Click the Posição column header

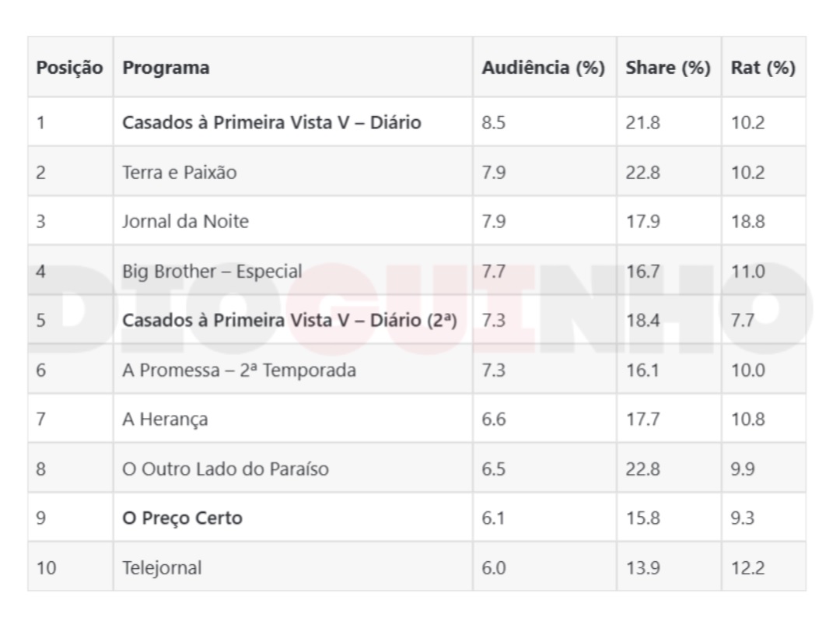[70, 68]
